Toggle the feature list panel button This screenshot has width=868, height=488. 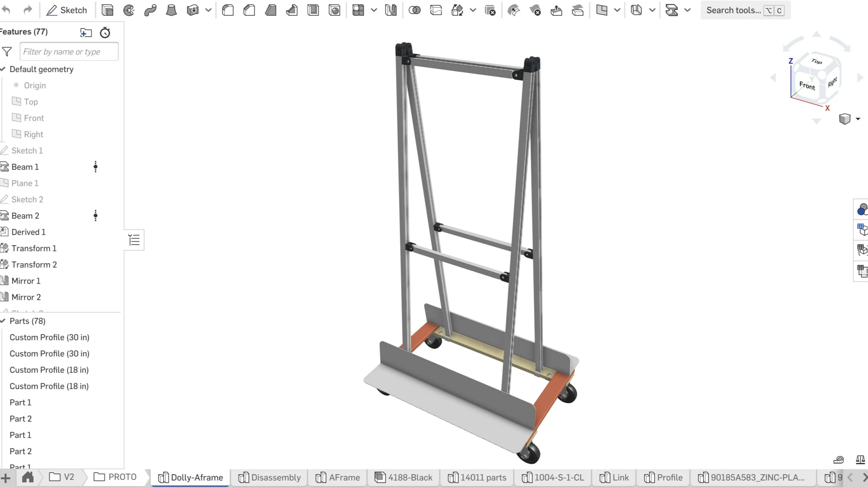(134, 240)
